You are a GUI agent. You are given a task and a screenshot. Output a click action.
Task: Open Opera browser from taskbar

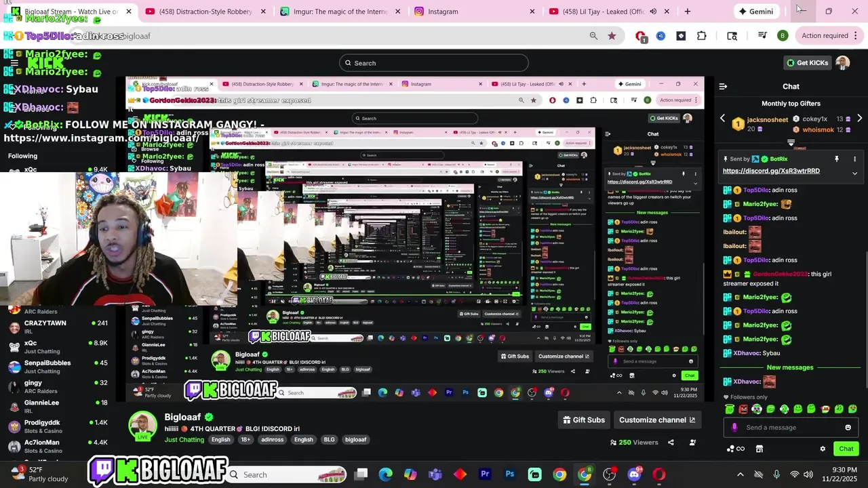(659, 474)
